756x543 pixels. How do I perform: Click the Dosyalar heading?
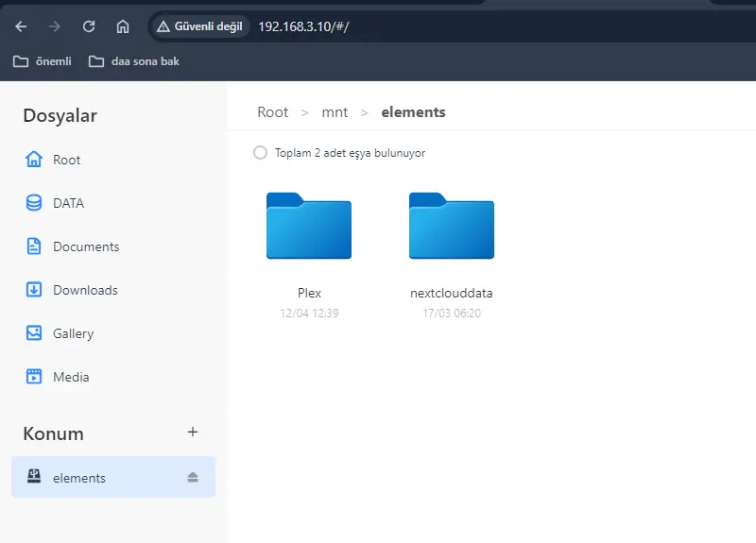(x=60, y=115)
